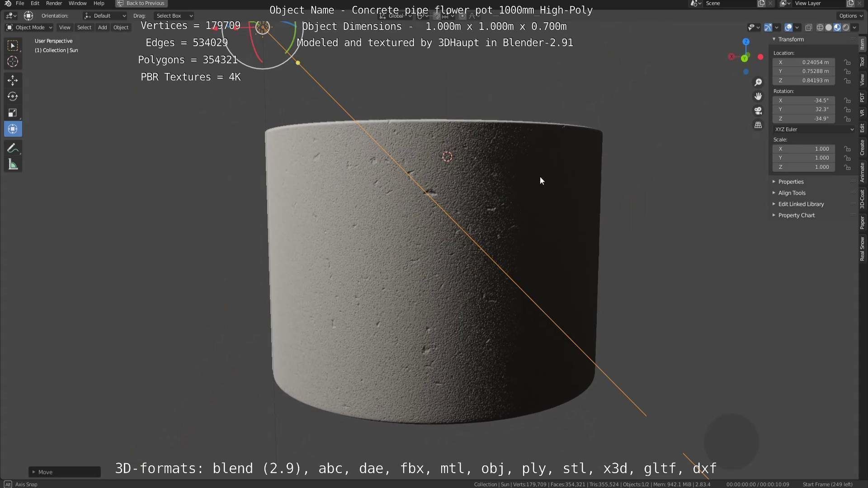The image size is (868, 488).
Task: Click the Blender logo icon
Action: point(8,3)
